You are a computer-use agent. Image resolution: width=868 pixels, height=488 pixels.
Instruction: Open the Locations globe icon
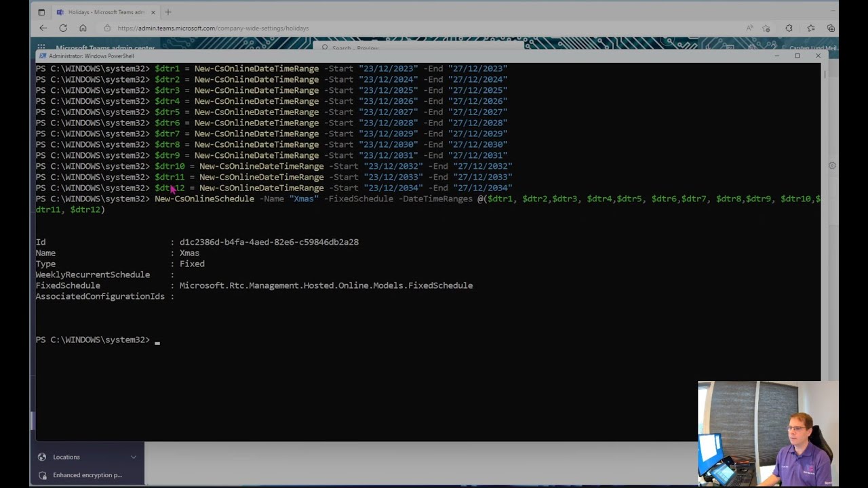[42, 457]
